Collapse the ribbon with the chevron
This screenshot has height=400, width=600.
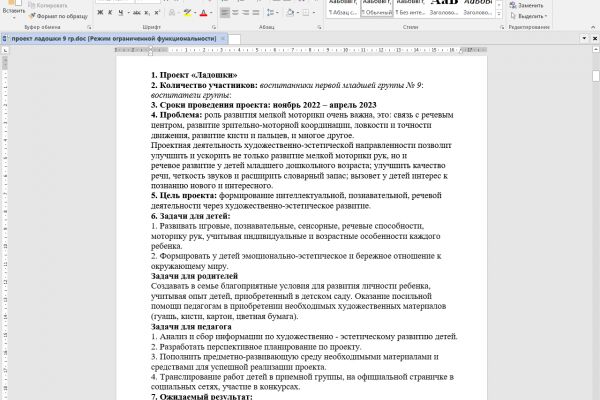coord(592,27)
